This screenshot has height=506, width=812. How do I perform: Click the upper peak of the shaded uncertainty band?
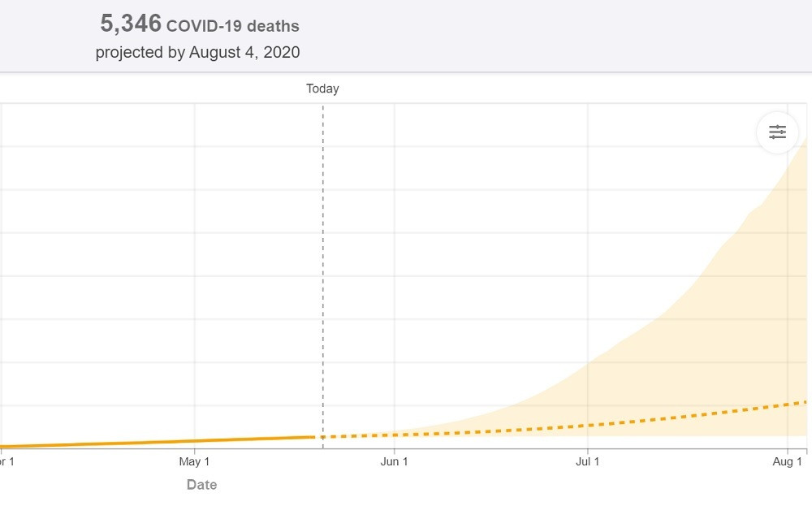click(804, 145)
